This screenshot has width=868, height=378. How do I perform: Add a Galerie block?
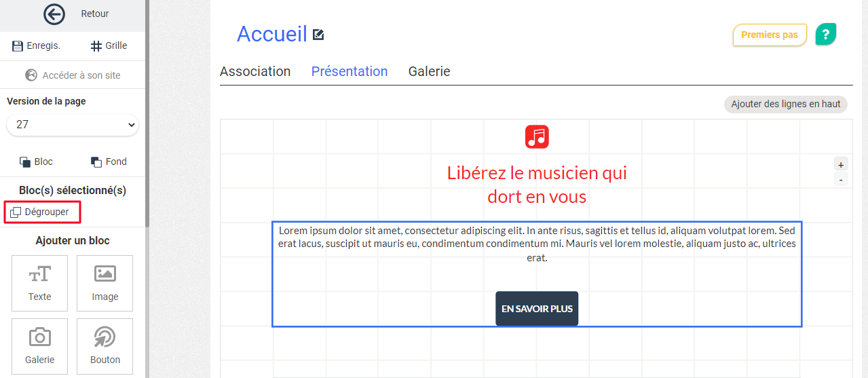tap(40, 346)
